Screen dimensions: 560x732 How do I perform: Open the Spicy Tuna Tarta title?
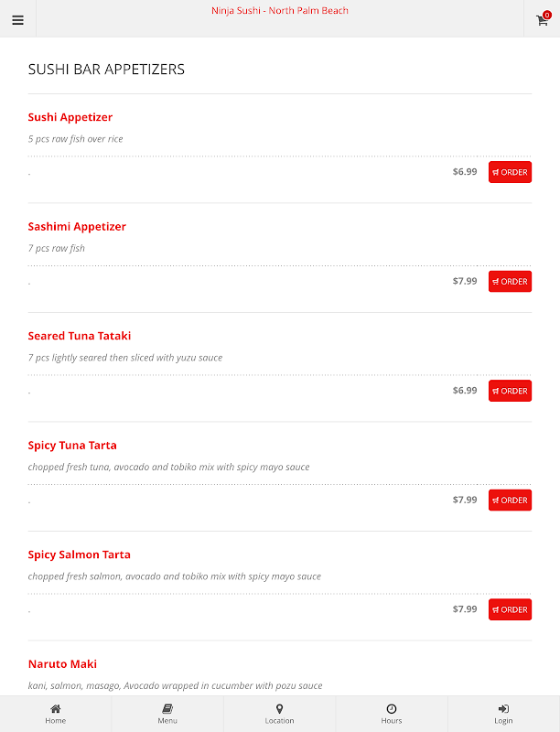72,446
